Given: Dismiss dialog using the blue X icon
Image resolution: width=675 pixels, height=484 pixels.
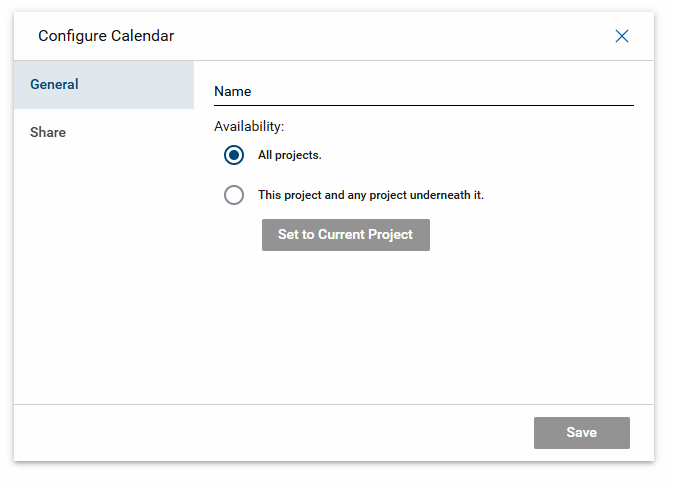Looking at the screenshot, I should coord(622,36).
